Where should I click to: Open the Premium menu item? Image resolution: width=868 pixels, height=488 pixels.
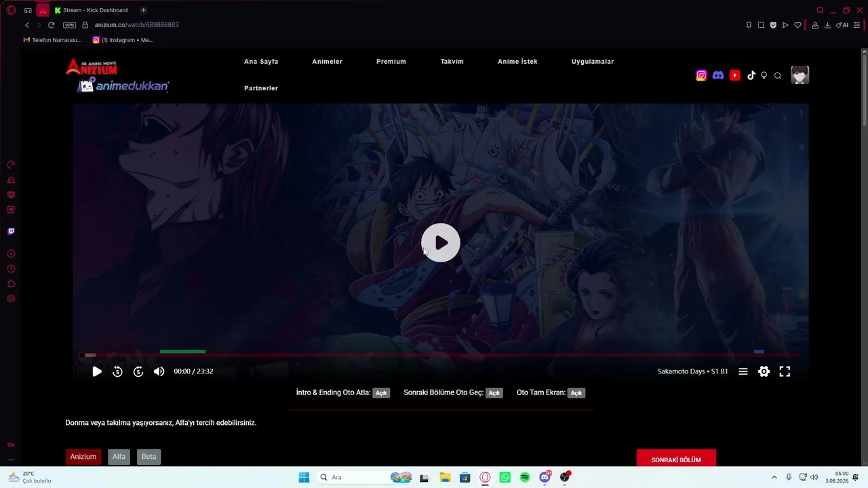pos(391,62)
